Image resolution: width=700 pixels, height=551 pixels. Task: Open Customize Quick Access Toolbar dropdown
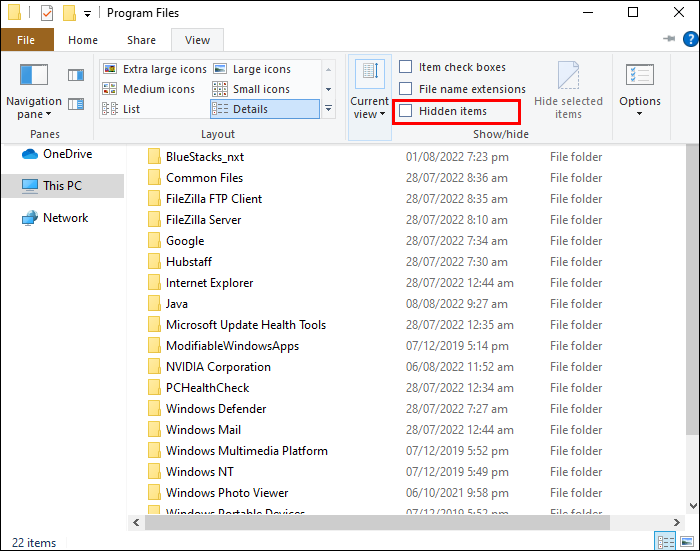88,14
